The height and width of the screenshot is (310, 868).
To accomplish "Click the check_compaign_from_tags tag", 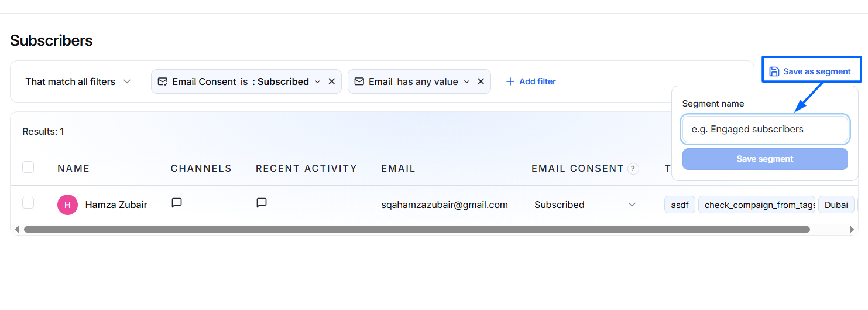I will (x=756, y=205).
